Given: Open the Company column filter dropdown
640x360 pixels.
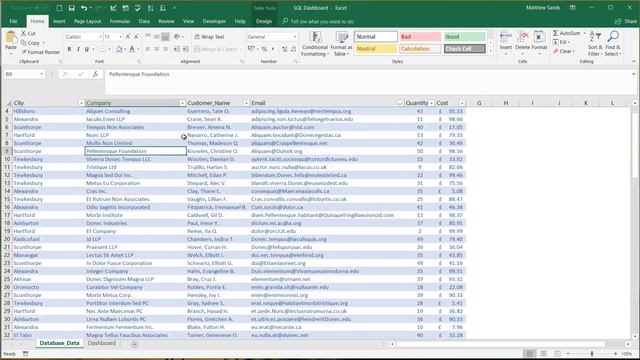Looking at the screenshot, I should pyautogui.click(x=182, y=103).
